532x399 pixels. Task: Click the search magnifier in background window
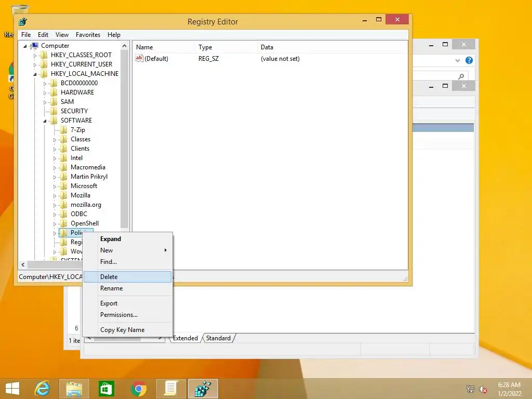click(461, 76)
